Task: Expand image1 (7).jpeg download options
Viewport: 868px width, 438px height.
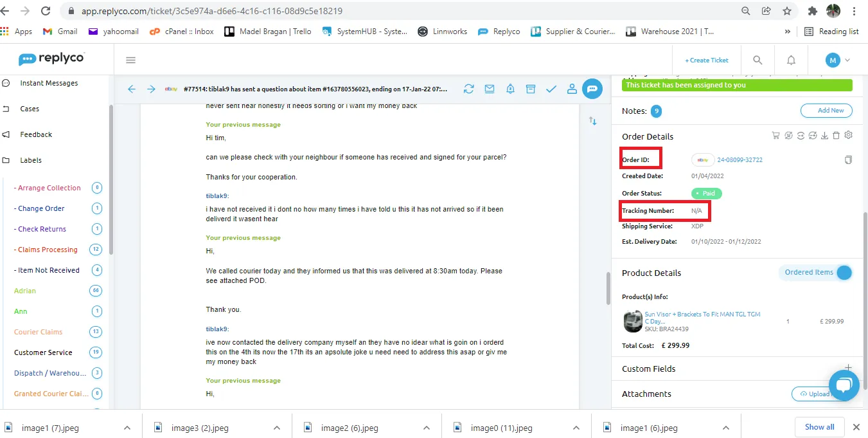Action: pyautogui.click(x=127, y=427)
